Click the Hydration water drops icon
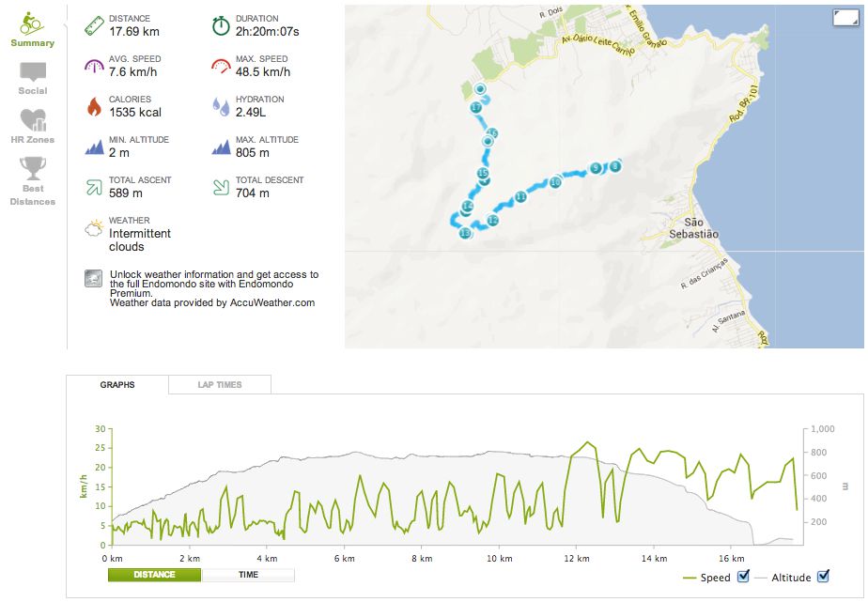The image size is (868, 602). [221, 106]
